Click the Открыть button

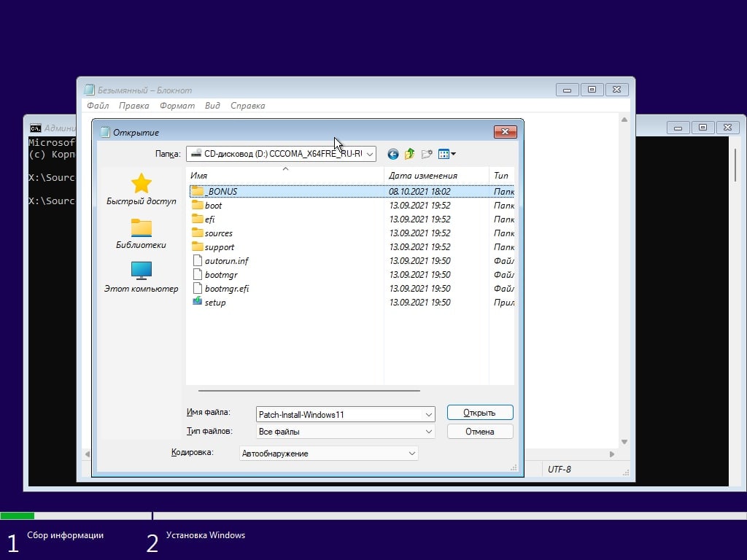(480, 413)
